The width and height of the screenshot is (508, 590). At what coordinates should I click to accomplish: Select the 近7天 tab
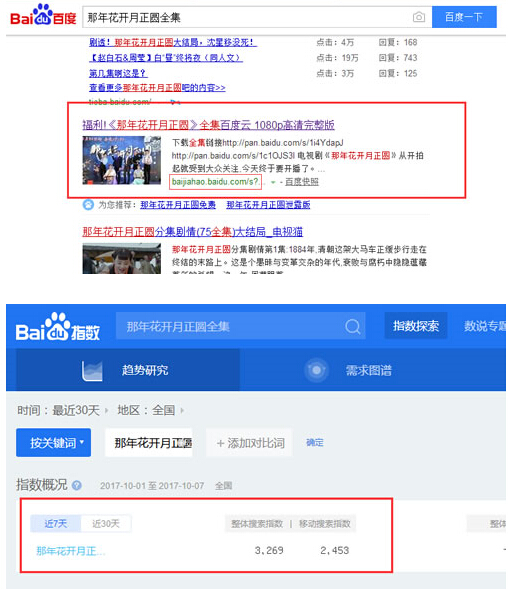[56, 523]
